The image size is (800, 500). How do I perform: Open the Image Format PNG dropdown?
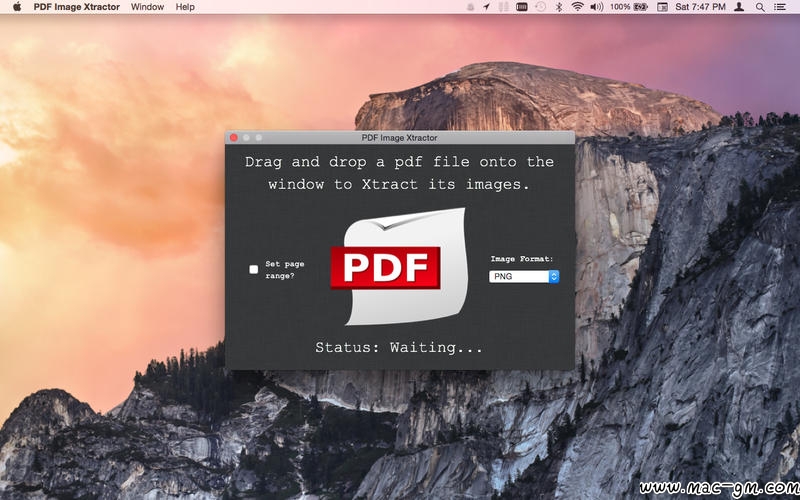click(x=524, y=276)
